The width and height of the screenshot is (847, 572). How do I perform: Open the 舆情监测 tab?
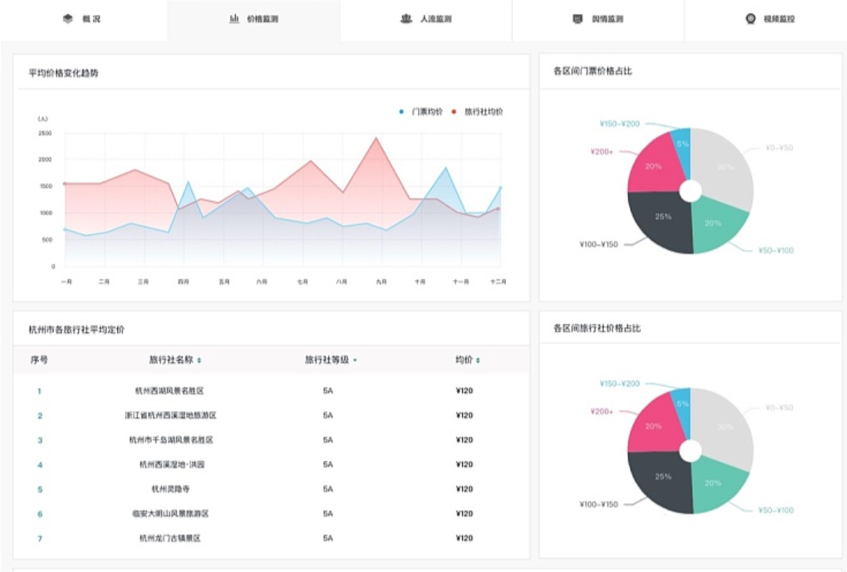598,19
